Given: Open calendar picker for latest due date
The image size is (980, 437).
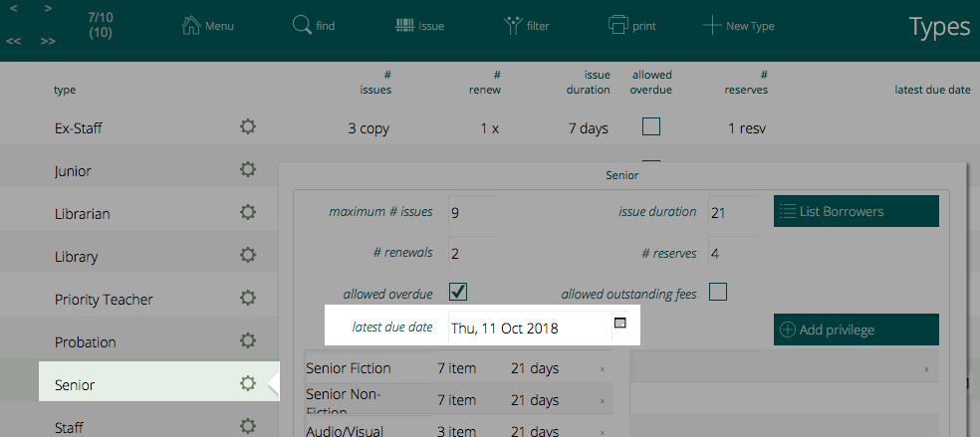Looking at the screenshot, I should pyautogui.click(x=619, y=324).
